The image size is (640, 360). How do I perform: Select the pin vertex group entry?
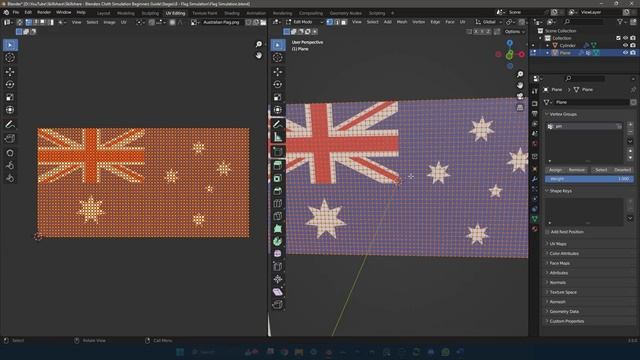coord(584,127)
